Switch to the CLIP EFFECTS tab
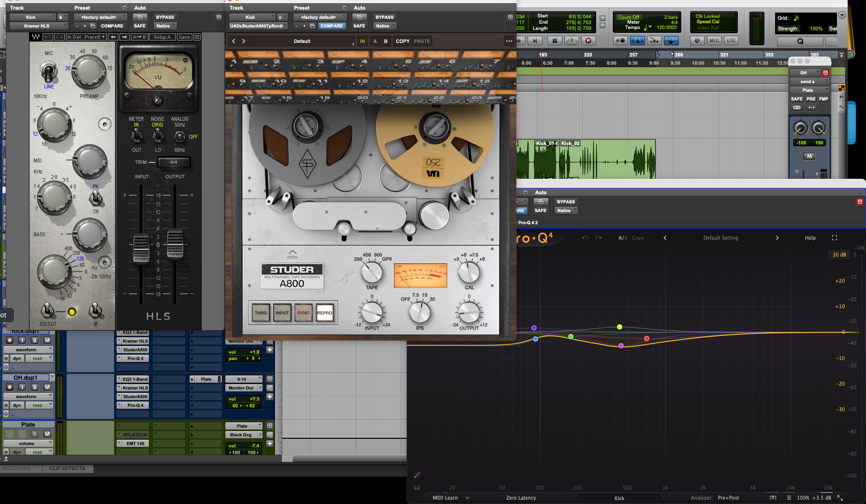 (67, 468)
